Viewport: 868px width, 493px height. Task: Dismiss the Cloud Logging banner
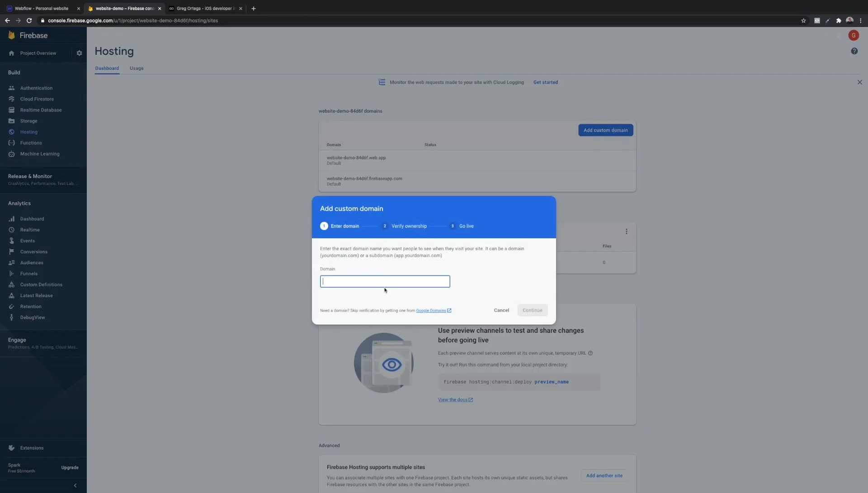(859, 82)
